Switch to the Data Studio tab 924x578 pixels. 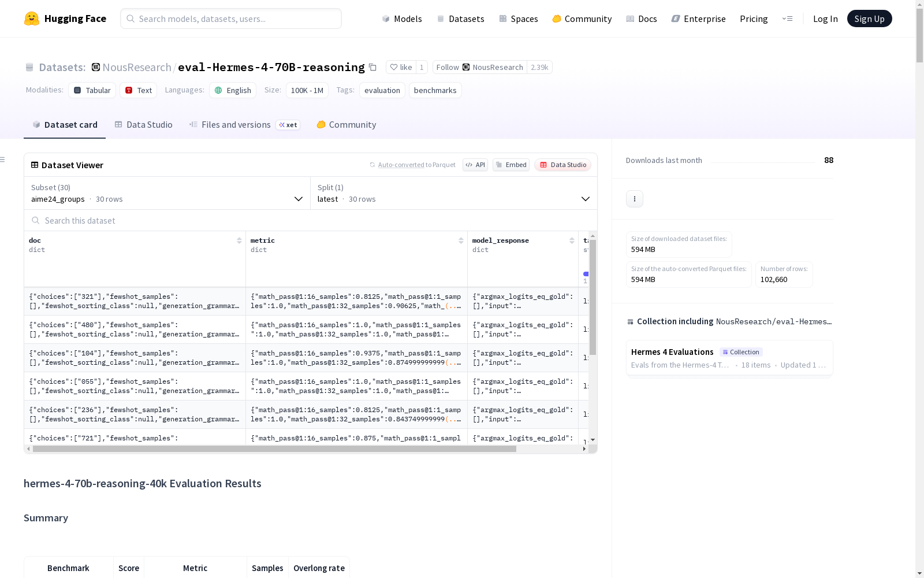click(144, 125)
